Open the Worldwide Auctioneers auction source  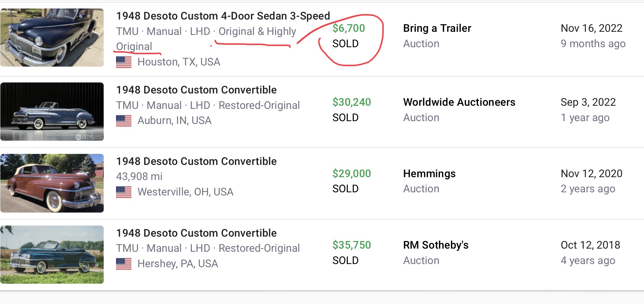click(459, 102)
